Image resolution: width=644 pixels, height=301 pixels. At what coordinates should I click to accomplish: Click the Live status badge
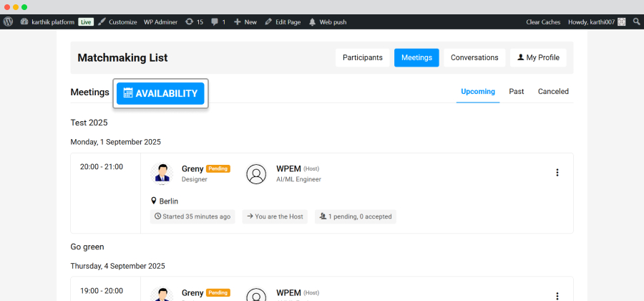[x=86, y=22]
